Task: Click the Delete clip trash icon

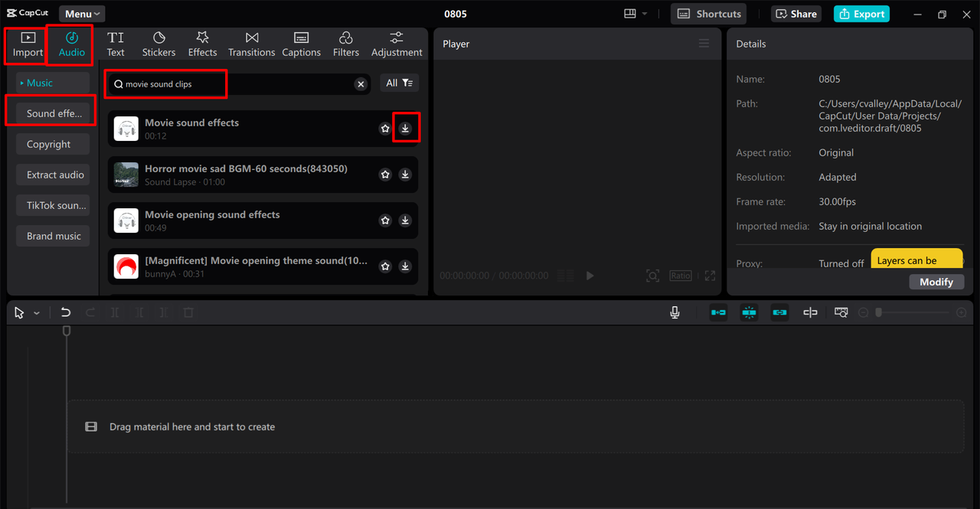Action: 188,312
